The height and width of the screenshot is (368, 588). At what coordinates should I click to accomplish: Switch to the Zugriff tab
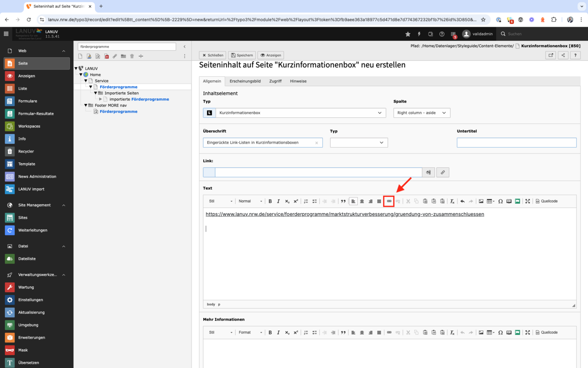pos(275,81)
